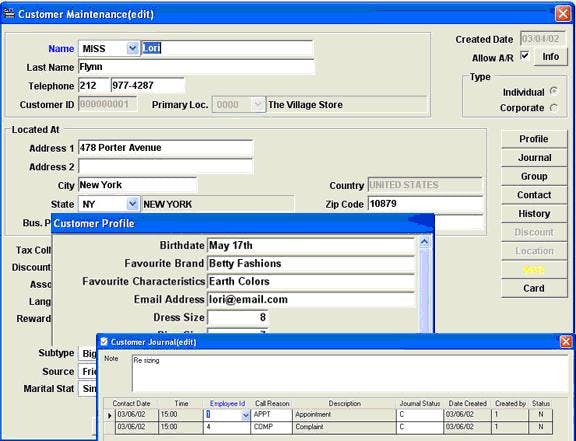Click the Favourite Characteristics field Earth Colors
576x441 pixels.
311,282
